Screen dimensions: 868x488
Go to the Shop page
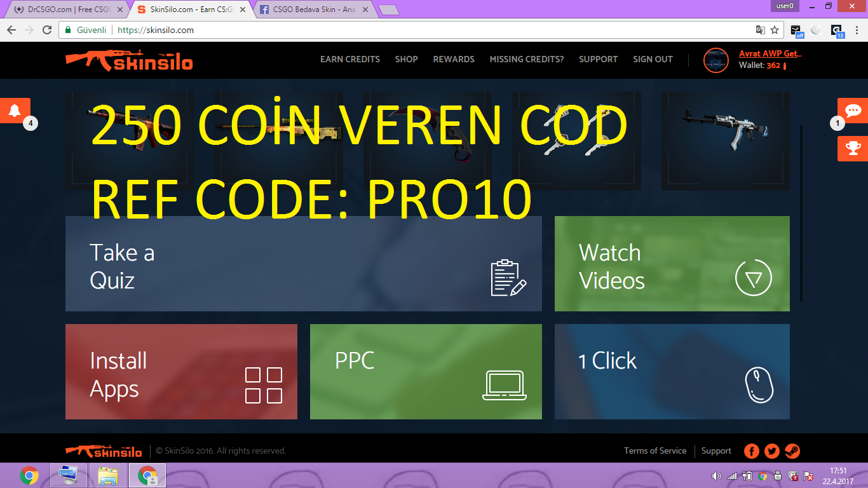[407, 59]
